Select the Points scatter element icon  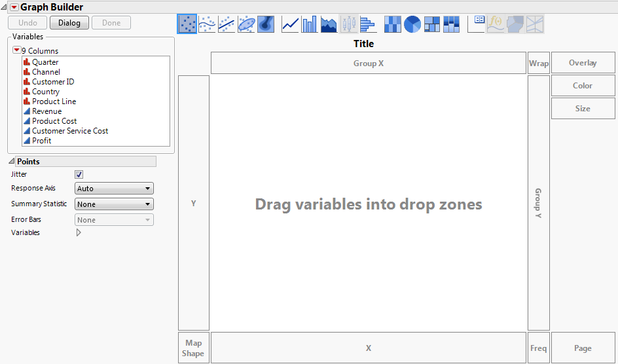pos(187,24)
